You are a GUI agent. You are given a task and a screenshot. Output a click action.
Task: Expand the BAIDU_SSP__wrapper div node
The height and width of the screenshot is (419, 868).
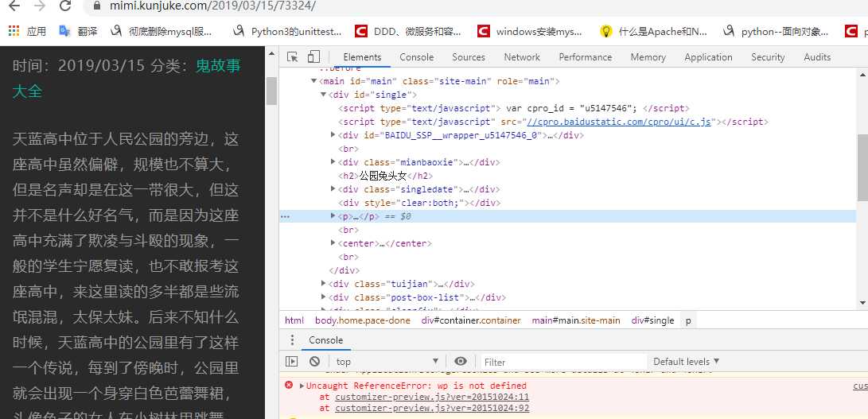pos(333,135)
